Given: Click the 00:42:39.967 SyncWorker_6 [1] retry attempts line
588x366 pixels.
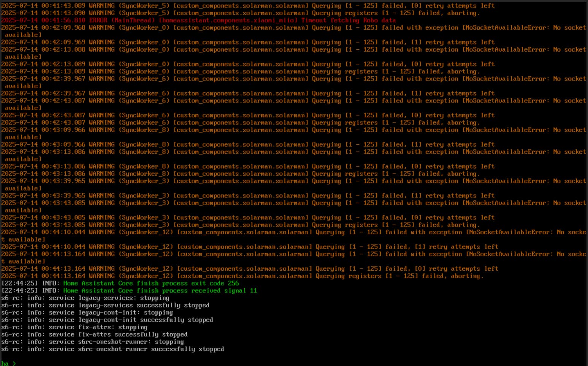Looking at the screenshot, I should (x=248, y=93).
